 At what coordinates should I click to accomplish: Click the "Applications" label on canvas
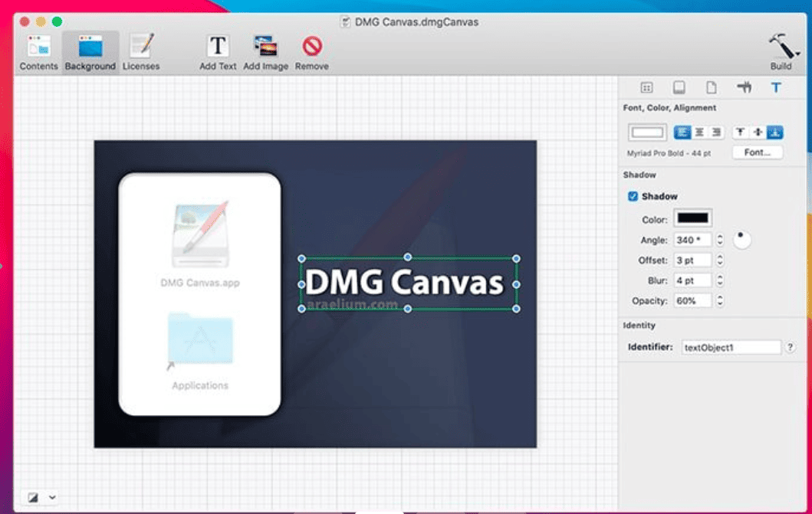click(x=200, y=386)
